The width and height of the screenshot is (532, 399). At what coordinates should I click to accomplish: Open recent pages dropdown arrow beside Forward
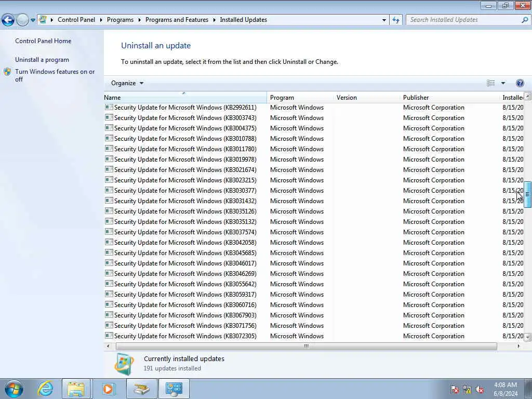(33, 20)
